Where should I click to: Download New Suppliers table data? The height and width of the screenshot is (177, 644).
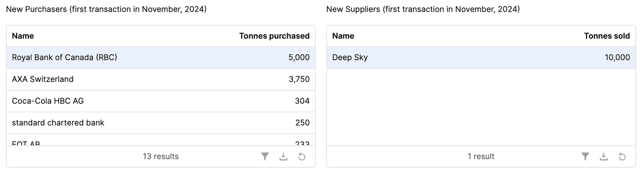[604, 157]
